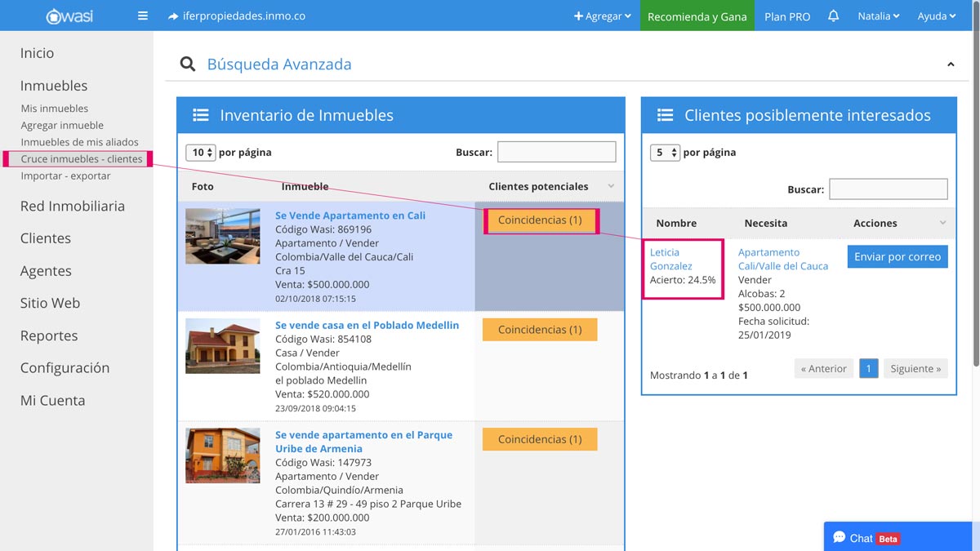Open Cruce inmuebles - clientes in sidebar
The width and height of the screenshot is (980, 551).
(x=82, y=159)
